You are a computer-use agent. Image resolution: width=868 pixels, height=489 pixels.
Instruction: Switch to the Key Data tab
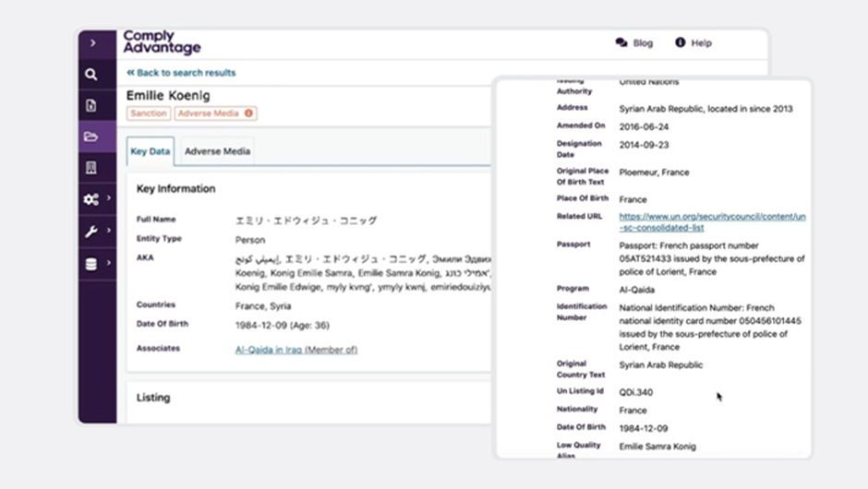(150, 151)
